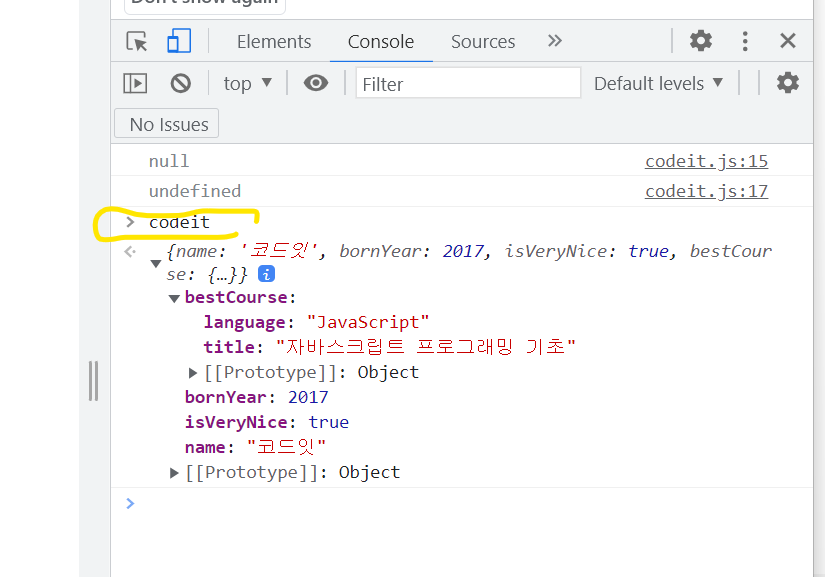Create live expression with the eye icon

(316, 83)
